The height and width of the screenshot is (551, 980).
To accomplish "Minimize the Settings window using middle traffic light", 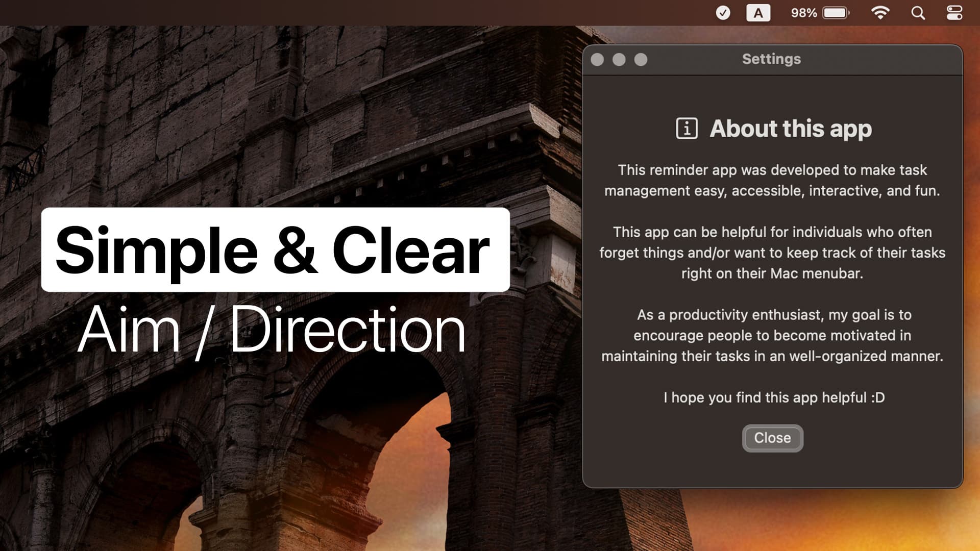I will coord(619,60).
